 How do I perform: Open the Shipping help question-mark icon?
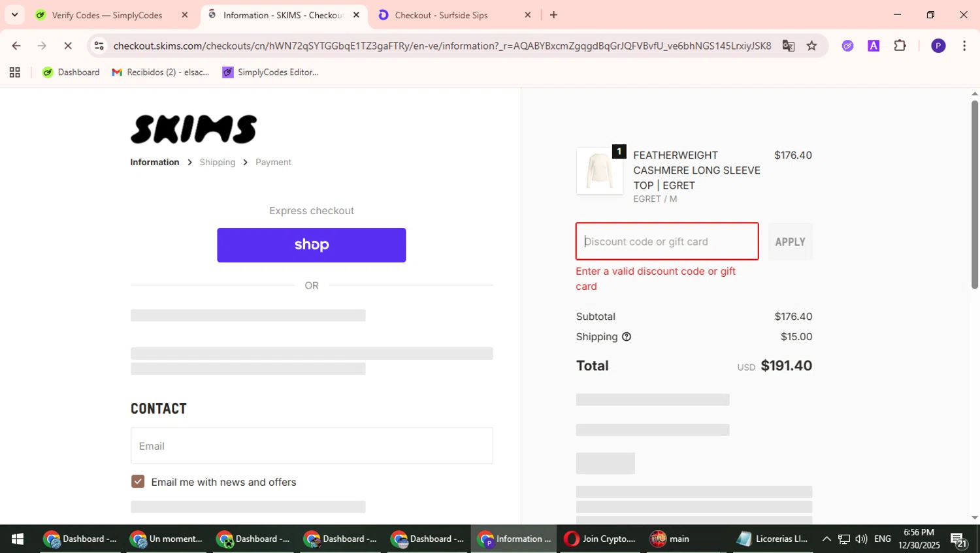pyautogui.click(x=627, y=337)
